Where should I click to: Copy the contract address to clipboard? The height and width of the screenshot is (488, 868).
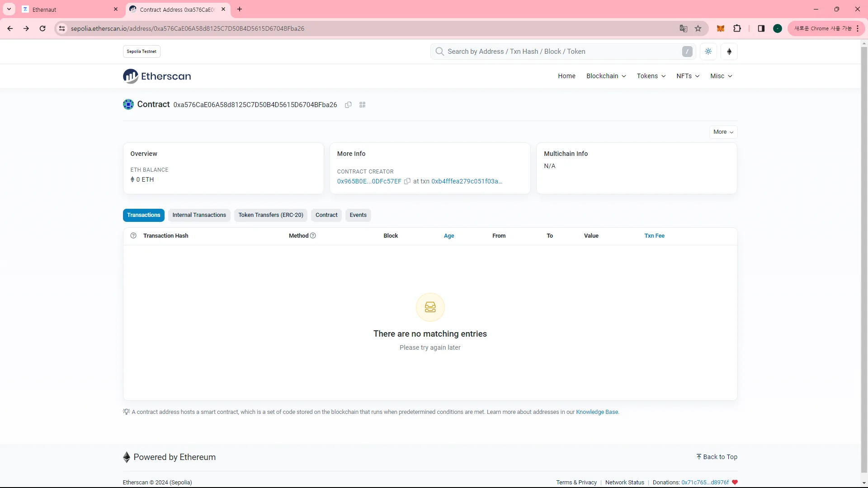click(x=348, y=105)
